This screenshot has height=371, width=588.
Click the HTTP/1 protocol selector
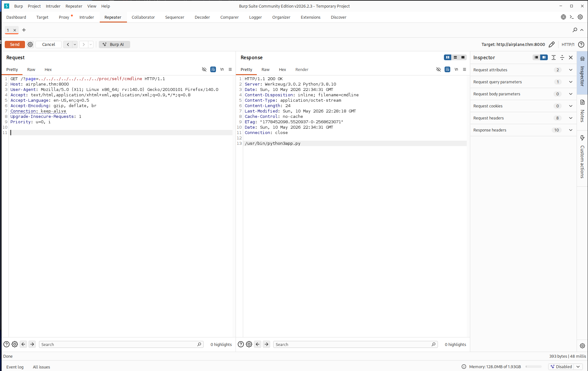(x=568, y=44)
